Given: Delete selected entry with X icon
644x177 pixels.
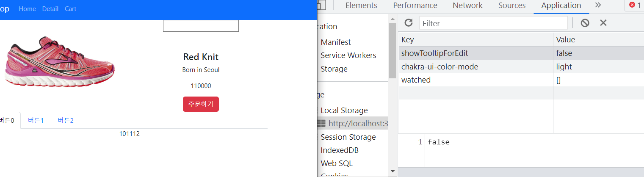Looking at the screenshot, I should [603, 23].
